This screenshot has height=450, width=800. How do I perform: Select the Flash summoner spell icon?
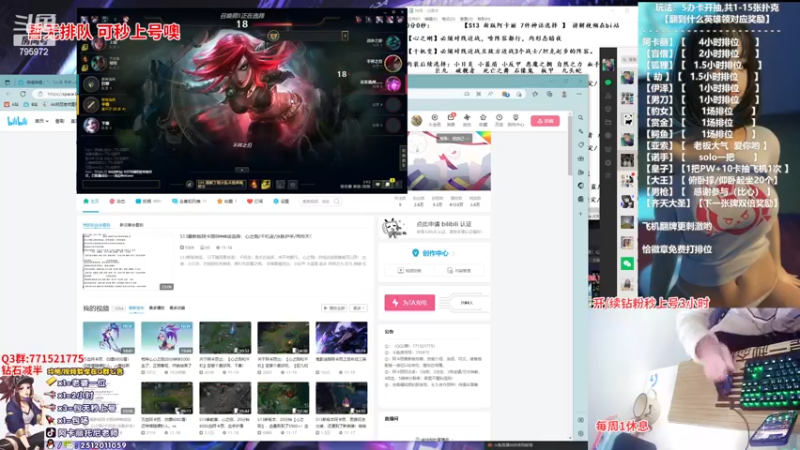[266, 184]
